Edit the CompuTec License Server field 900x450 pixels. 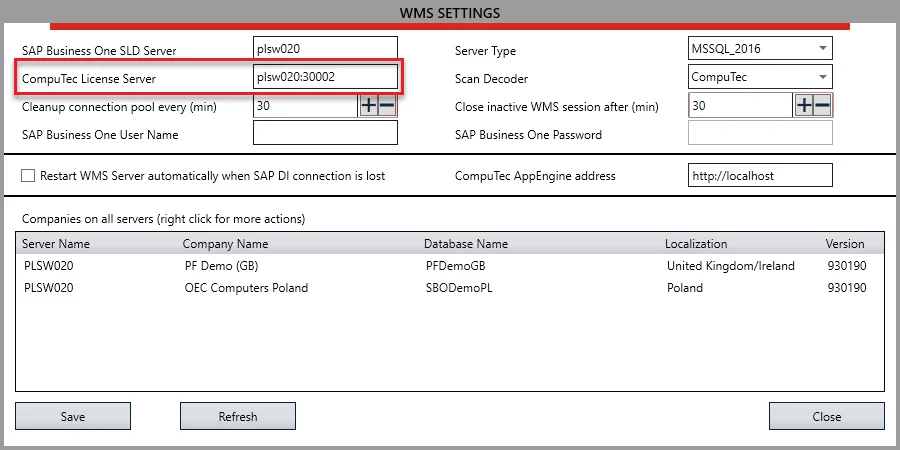tap(325, 76)
